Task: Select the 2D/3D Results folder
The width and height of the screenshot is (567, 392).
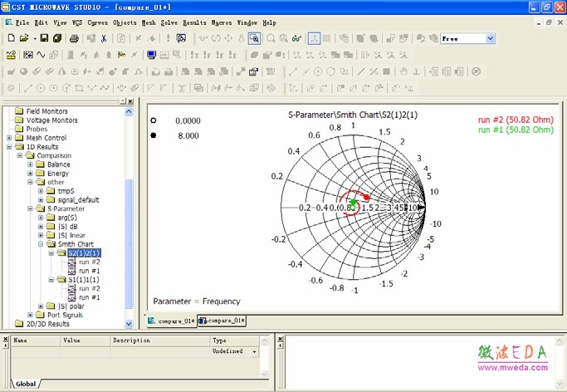Action: tap(47, 324)
